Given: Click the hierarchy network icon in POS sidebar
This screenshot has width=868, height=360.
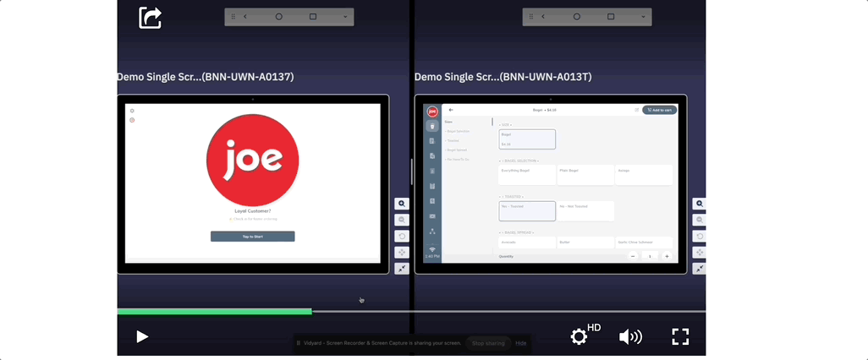Looking at the screenshot, I should (432, 232).
